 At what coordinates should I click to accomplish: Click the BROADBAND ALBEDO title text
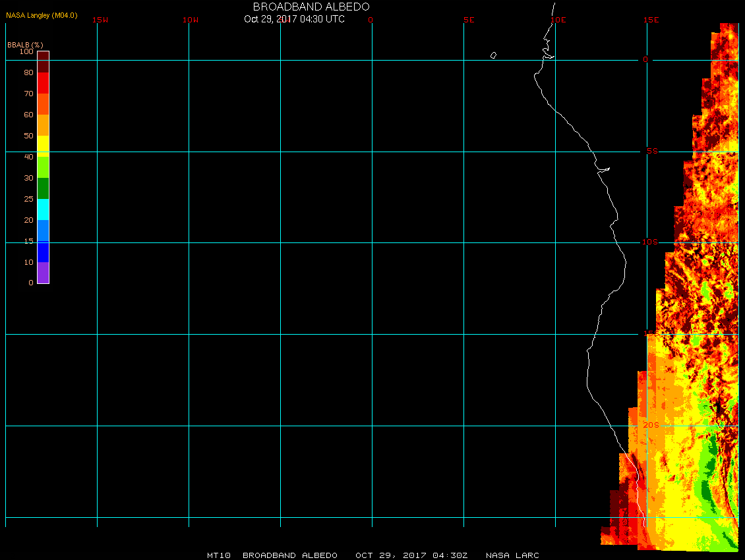click(x=311, y=7)
